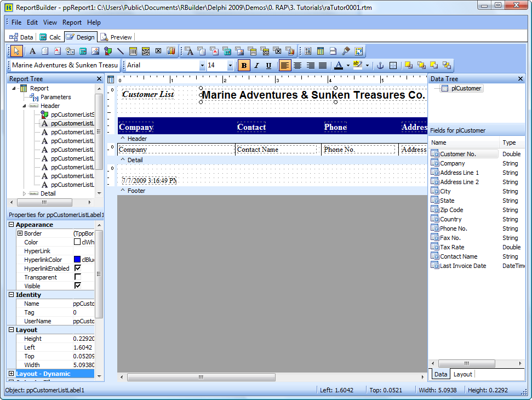
Task: Select the DBCalc data-aware component tool
Action: point(227,51)
